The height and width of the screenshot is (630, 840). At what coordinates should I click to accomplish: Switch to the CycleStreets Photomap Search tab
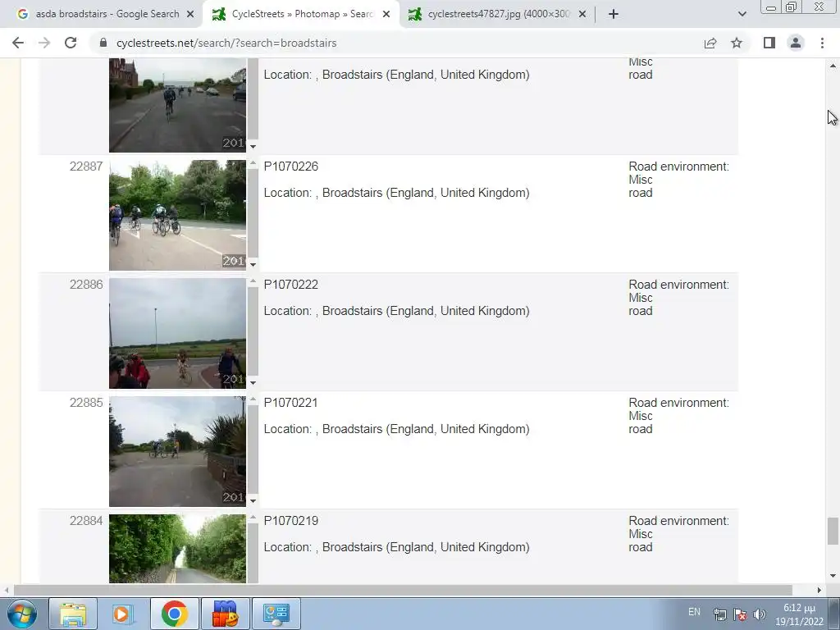[300, 14]
